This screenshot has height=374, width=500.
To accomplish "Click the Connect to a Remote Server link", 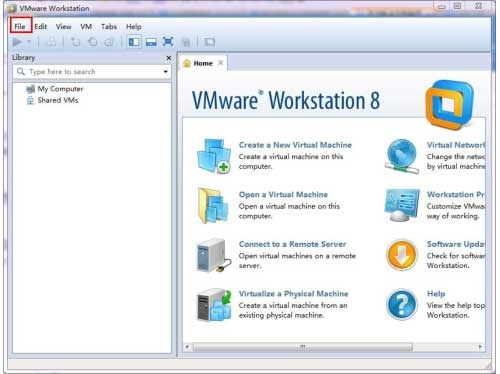I will coord(292,244).
